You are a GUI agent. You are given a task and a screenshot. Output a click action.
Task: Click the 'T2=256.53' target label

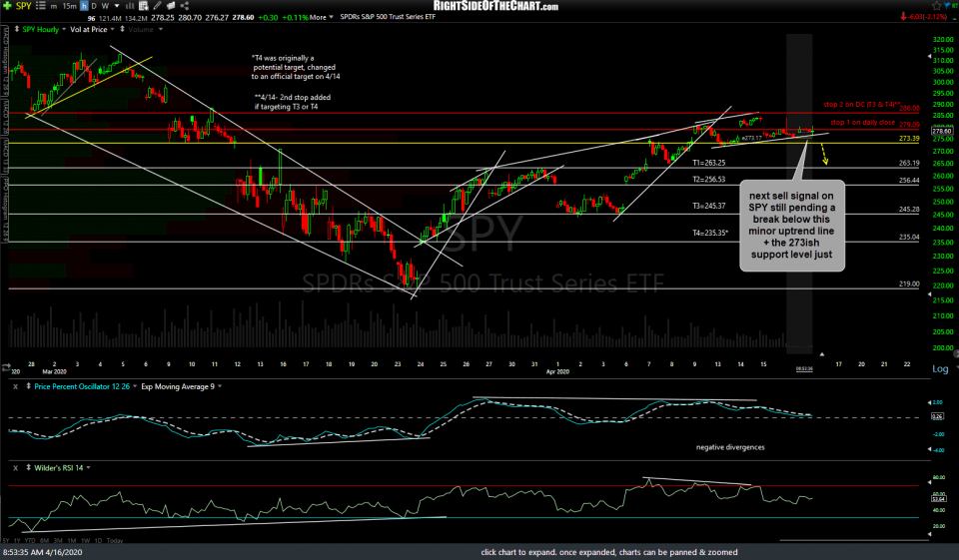coord(708,180)
